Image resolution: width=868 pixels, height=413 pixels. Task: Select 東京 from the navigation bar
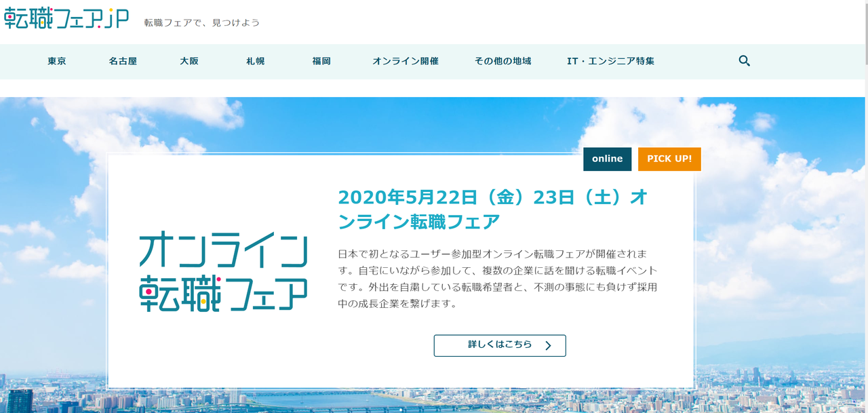pyautogui.click(x=56, y=60)
